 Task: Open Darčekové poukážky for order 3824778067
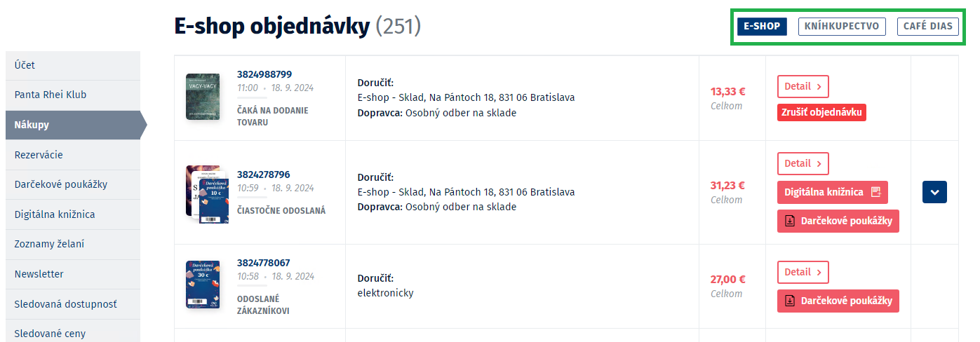coord(838,301)
